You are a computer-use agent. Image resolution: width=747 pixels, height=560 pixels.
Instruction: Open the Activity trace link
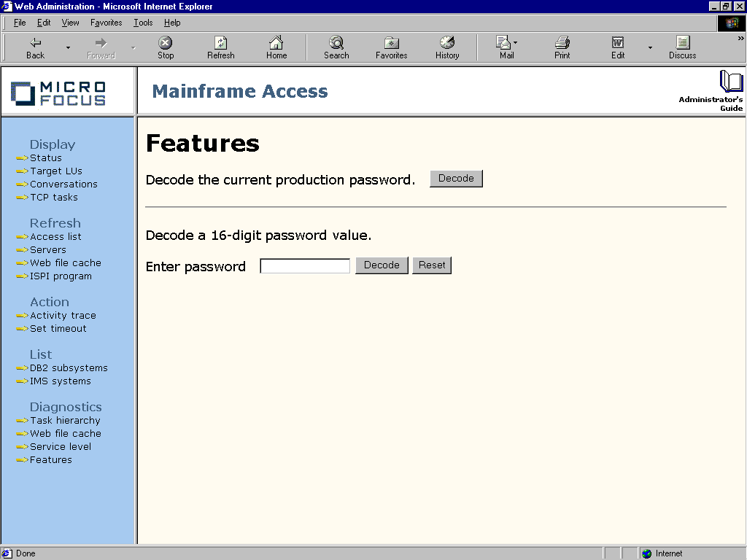[x=63, y=316]
